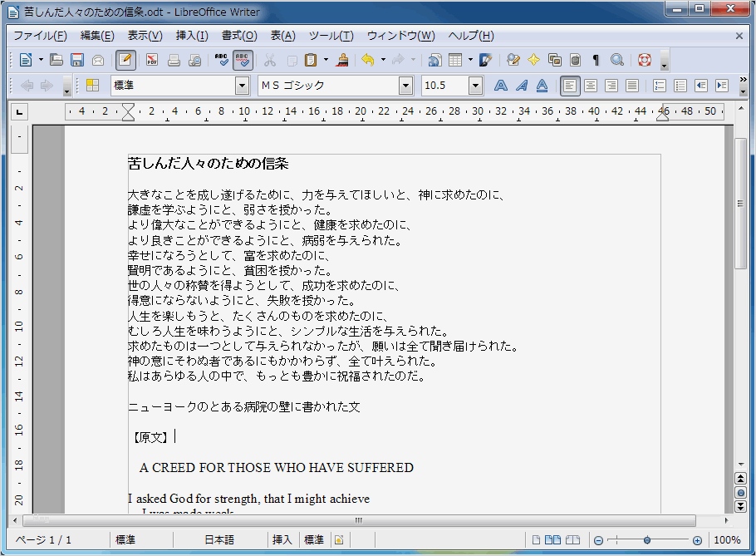Open the Gallery
The height and width of the screenshot is (556, 756).
pos(555,61)
